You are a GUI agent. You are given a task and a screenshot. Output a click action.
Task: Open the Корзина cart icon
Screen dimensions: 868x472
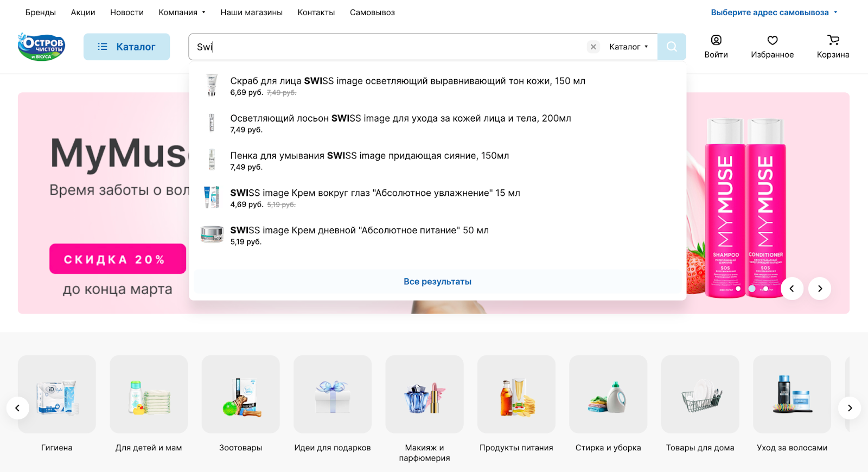833,47
